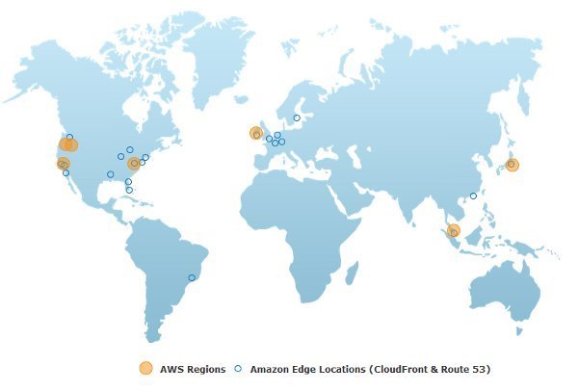Pick the São Paulo edge location in Brazil

pos(192,277)
